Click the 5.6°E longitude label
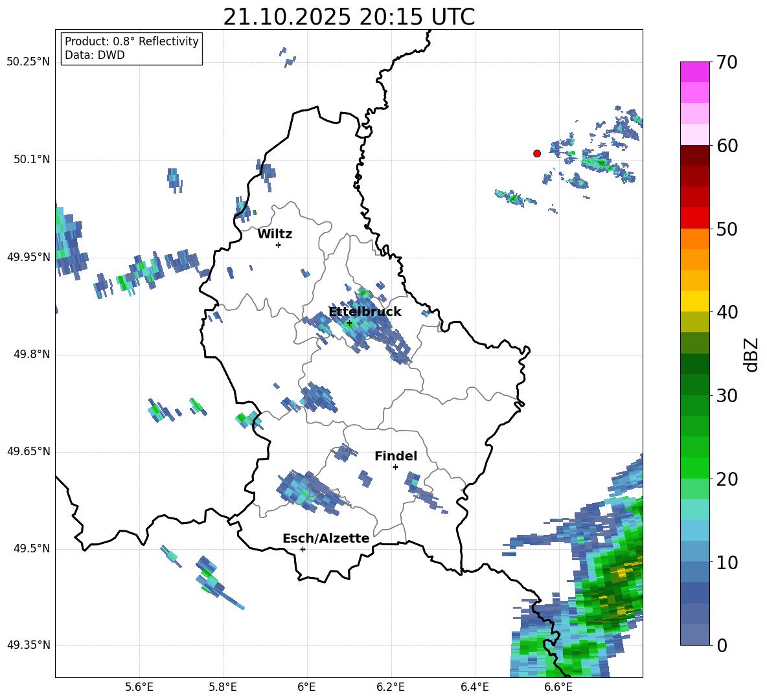This screenshot has width=767, height=700. [139, 688]
